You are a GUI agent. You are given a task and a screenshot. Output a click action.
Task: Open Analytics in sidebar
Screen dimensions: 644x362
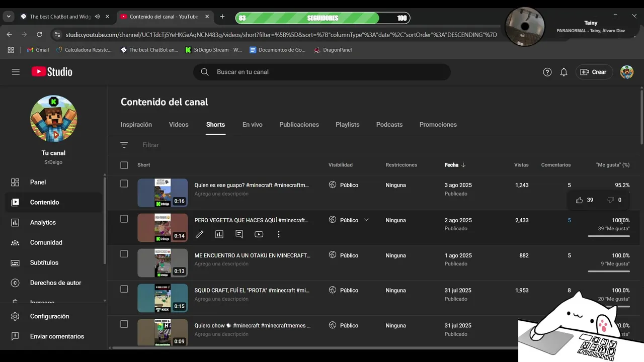tap(53, 222)
